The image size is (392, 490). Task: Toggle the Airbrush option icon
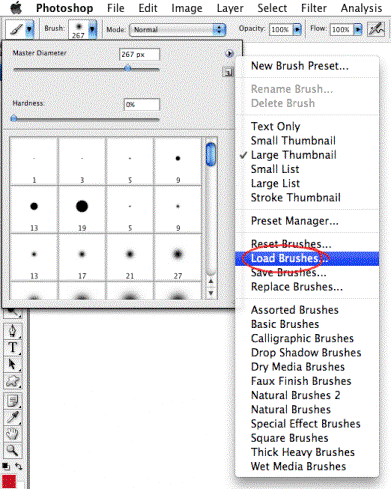pyautogui.click(x=376, y=29)
